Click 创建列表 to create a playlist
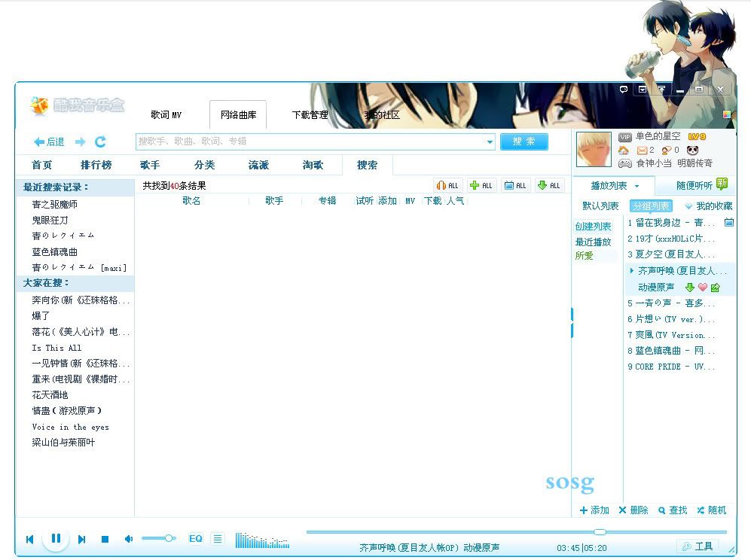The height and width of the screenshot is (560, 751). pos(593,227)
